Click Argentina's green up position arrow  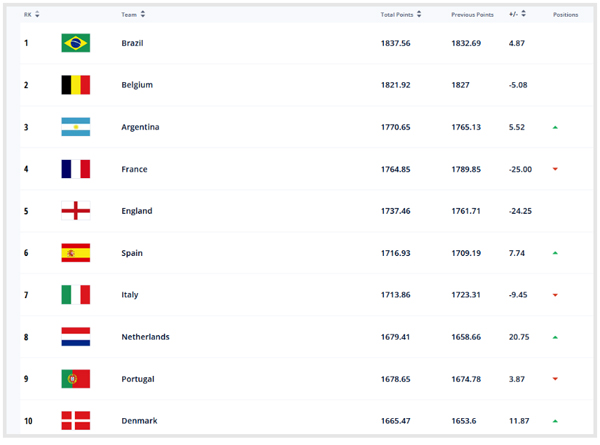tap(555, 128)
